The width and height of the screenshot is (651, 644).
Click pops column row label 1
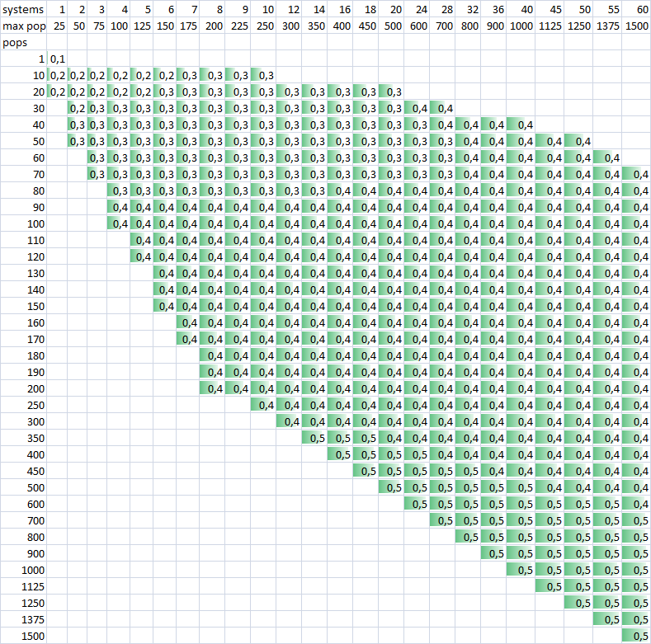pyautogui.click(x=23, y=59)
